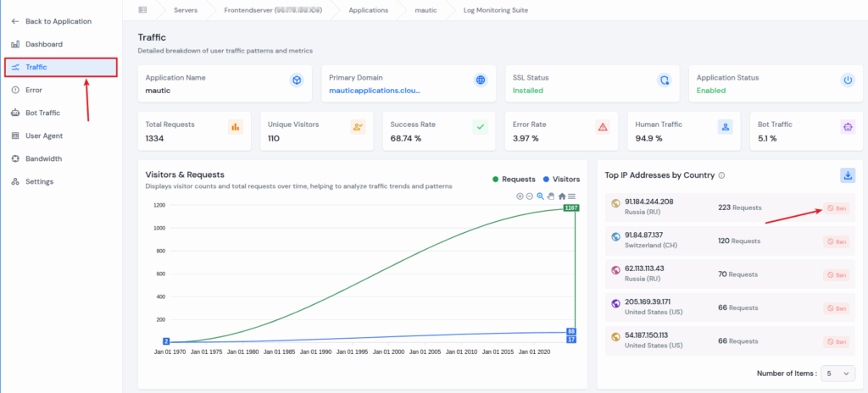Click the '3.97 %' error rate value
The image size is (868, 393).
click(526, 138)
